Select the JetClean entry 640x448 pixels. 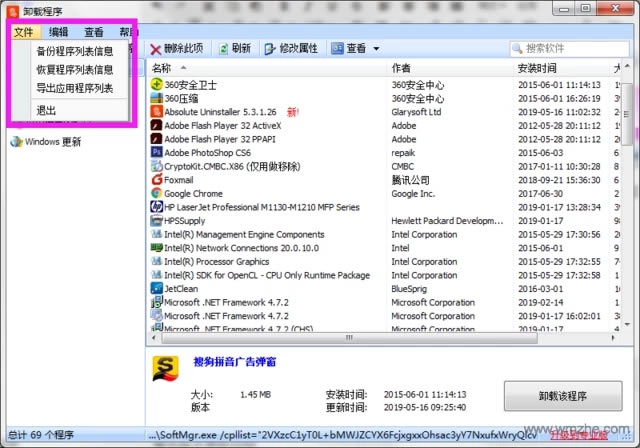point(181,288)
